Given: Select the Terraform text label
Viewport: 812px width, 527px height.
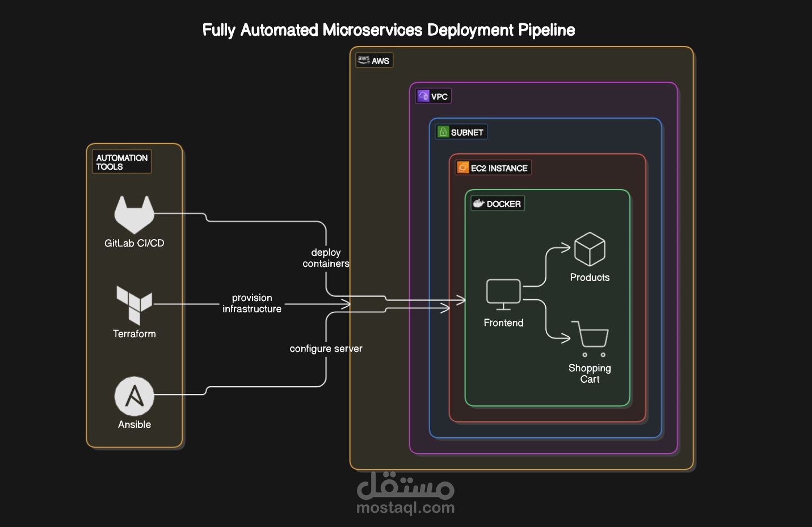Looking at the screenshot, I should tap(134, 334).
